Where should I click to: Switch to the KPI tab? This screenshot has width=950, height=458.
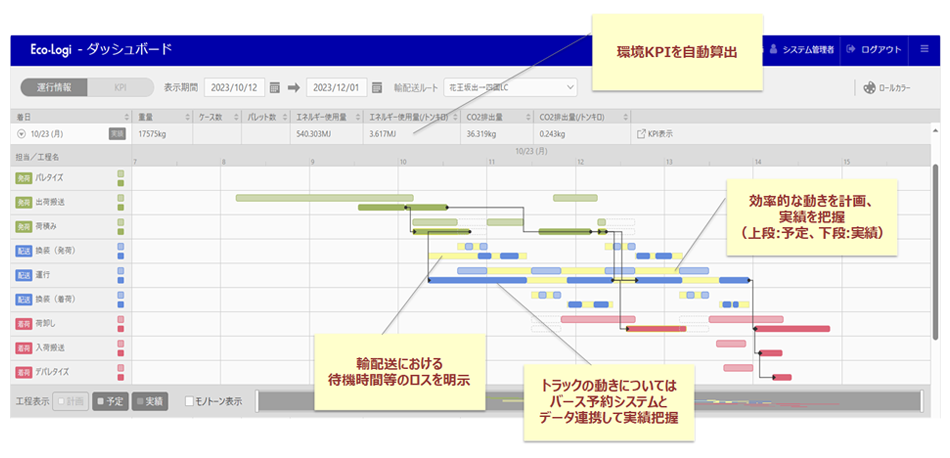pos(120,87)
